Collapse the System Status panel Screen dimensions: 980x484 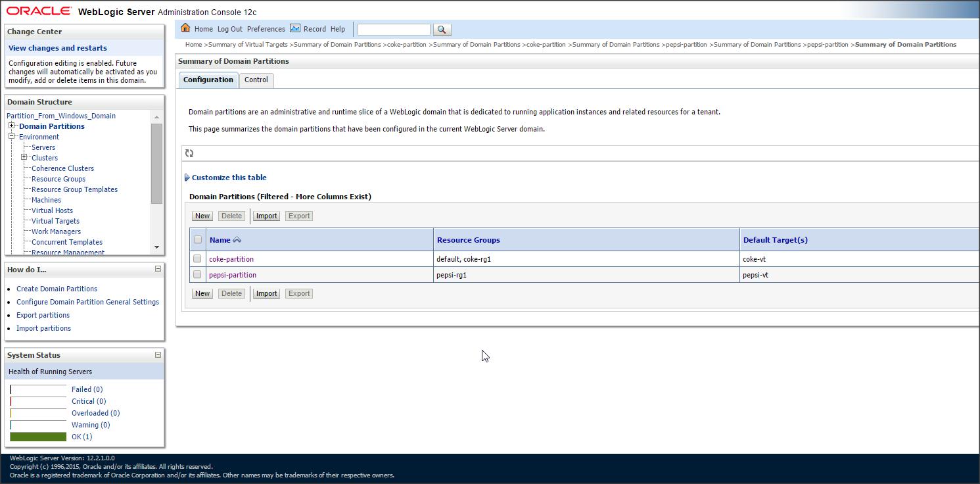coord(158,355)
